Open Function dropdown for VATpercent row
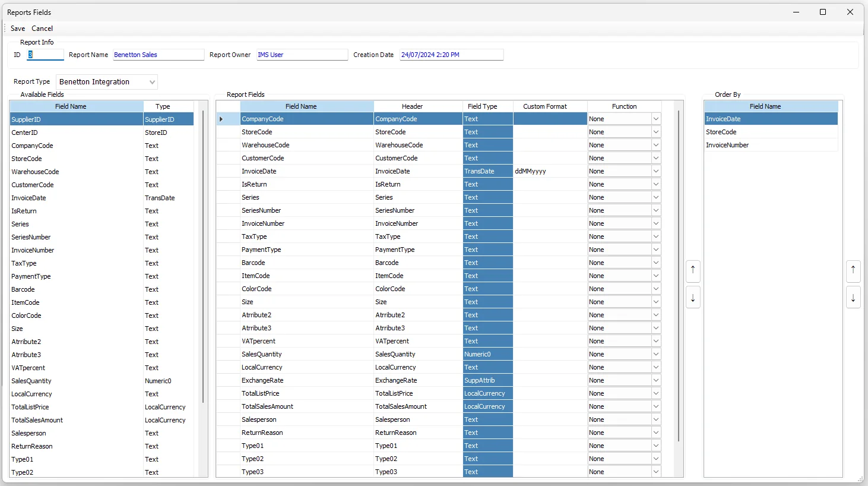Viewport: 868px width, 486px height. 656,341
